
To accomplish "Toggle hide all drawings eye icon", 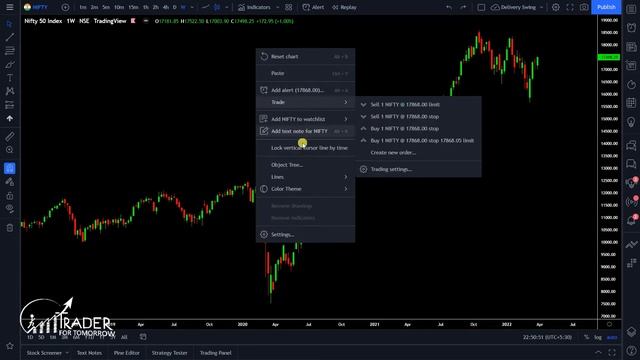I will pos(9,209).
